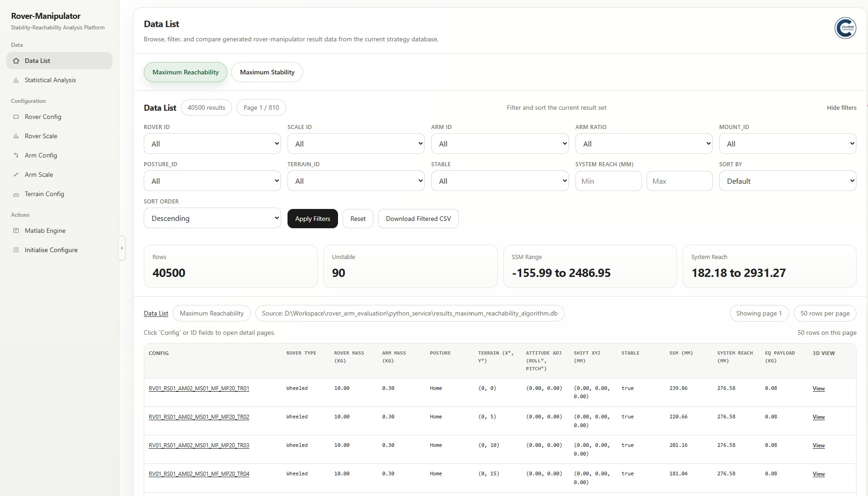This screenshot has height=496, width=868.
Task: Click the Cranfield University logo
Action: [x=845, y=28]
